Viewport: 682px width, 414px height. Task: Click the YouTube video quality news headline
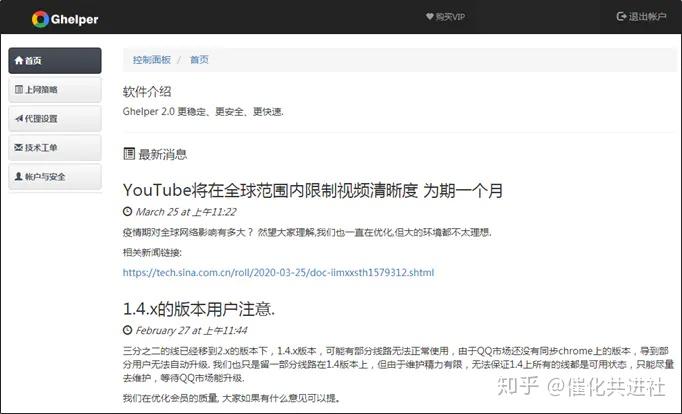[313, 190]
